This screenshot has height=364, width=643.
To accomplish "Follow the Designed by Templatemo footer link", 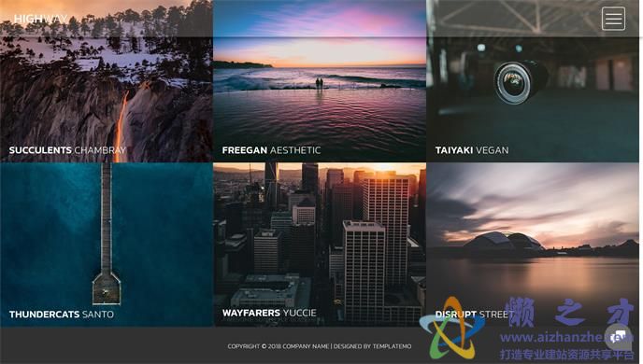I will click(x=372, y=346).
